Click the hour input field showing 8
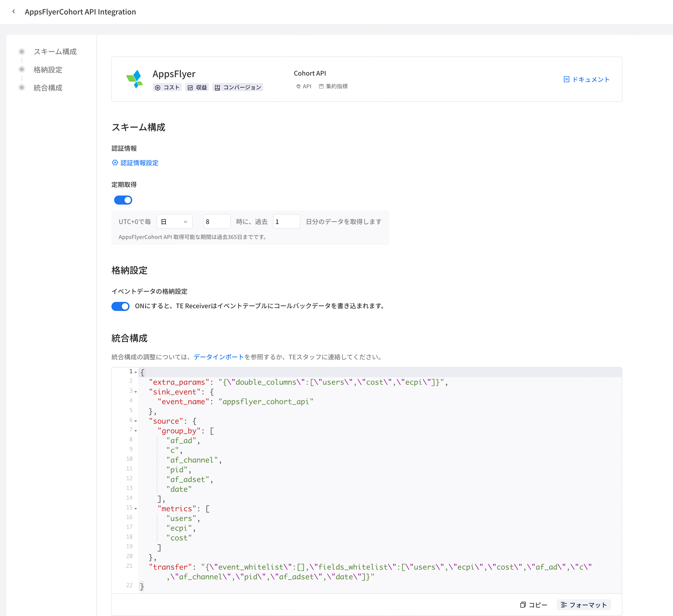673x616 pixels. pos(217,222)
